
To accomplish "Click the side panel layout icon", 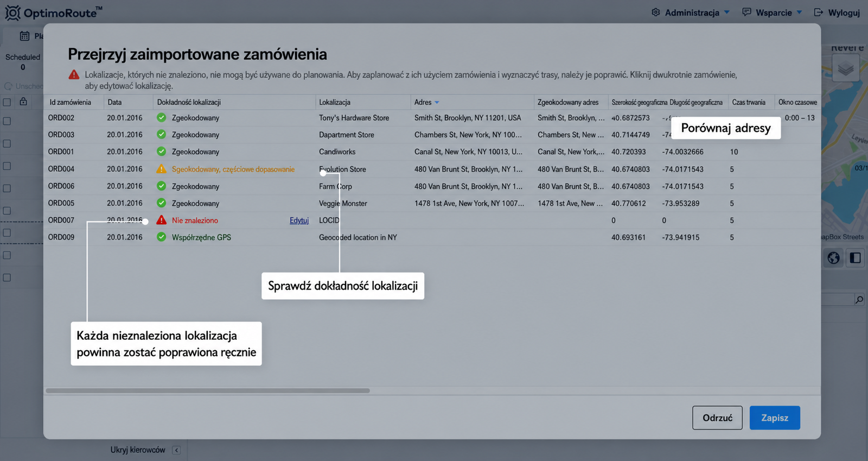I will (855, 258).
